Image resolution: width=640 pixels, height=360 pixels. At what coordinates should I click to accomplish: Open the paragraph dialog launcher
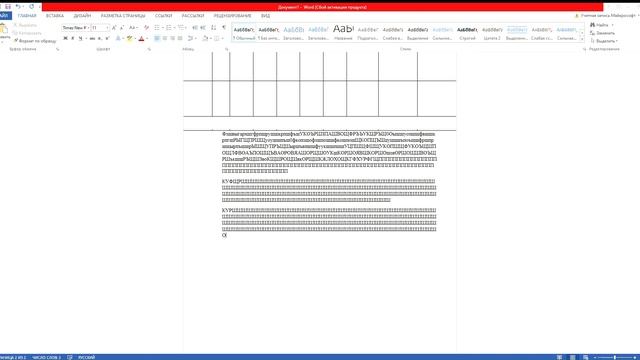(227, 49)
